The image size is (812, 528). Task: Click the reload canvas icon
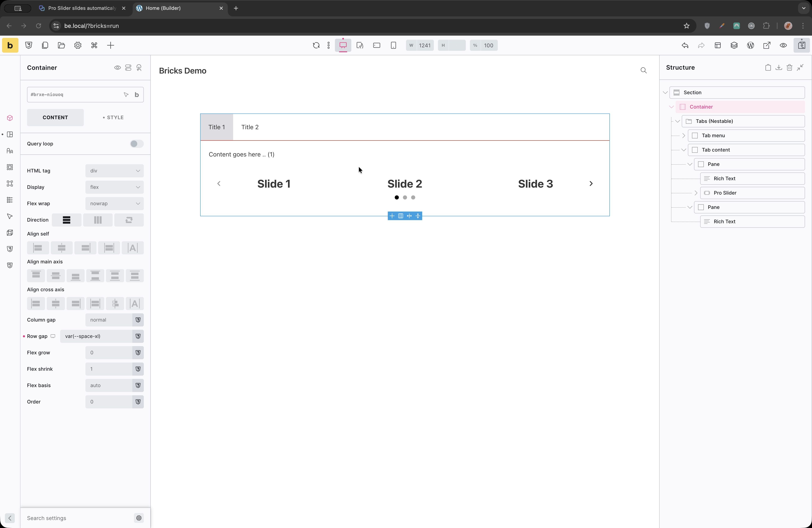click(x=316, y=45)
